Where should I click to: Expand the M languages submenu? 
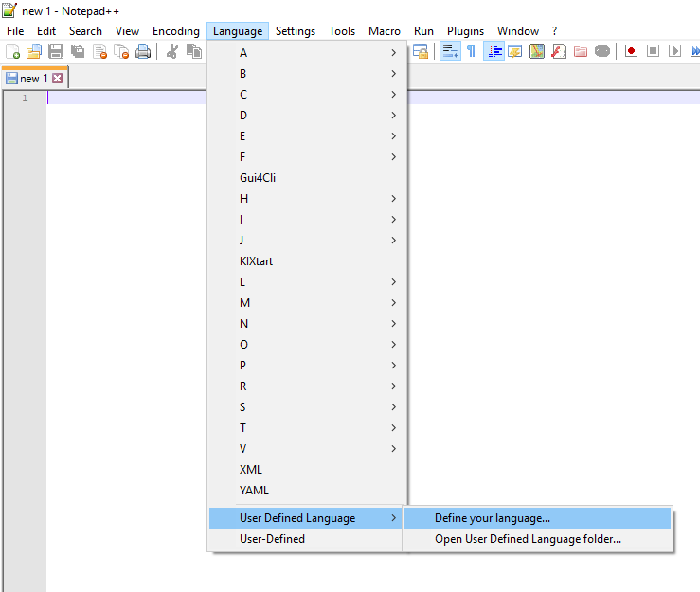(x=308, y=303)
